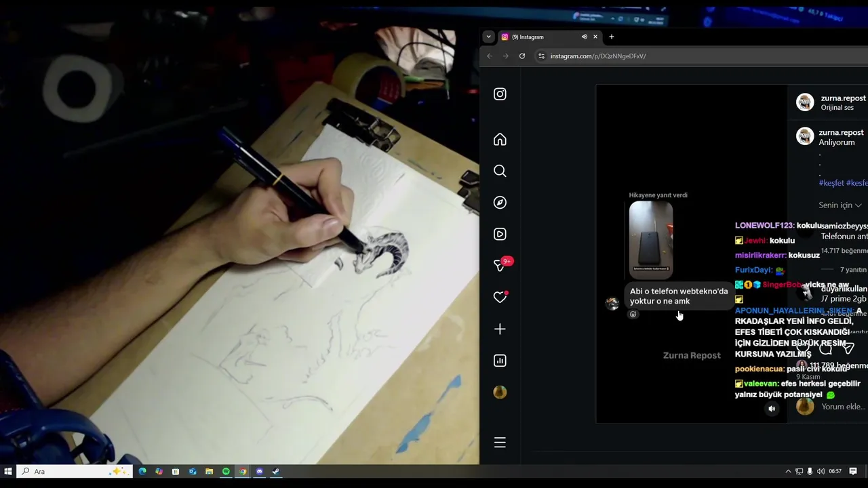Click the '14.717 beğenme' count
The height and width of the screenshot is (488, 868).
(x=844, y=251)
